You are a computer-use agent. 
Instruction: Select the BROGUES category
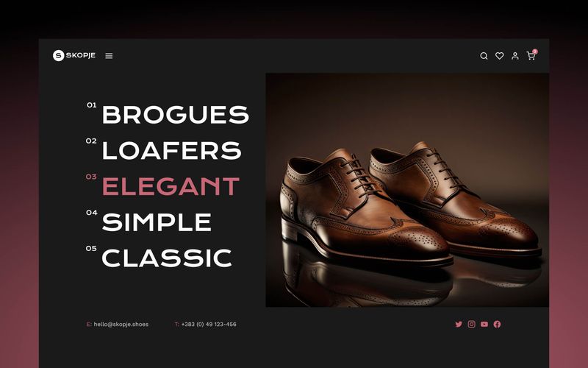pos(176,115)
